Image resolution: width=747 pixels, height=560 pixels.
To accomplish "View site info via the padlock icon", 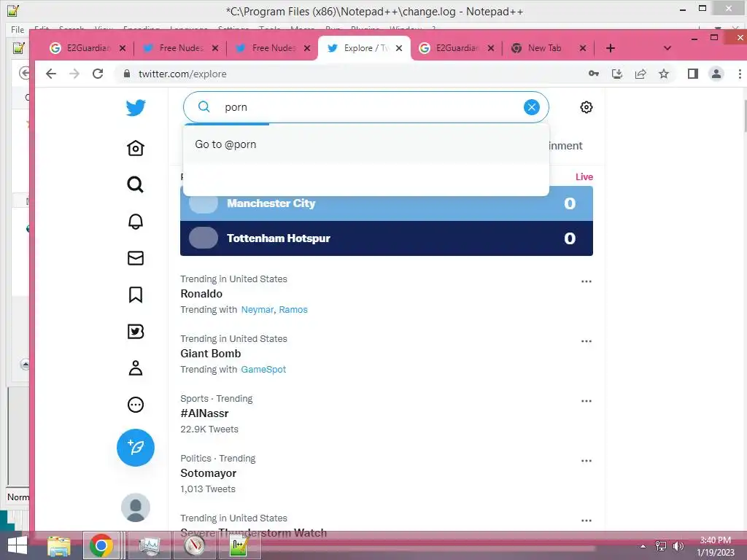I will [x=127, y=74].
